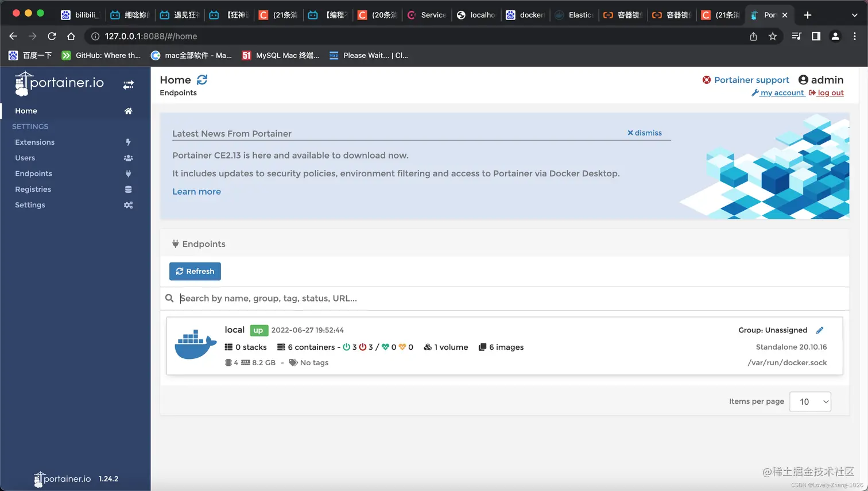Screen dimensions: 868x491
Task: Open 百度一下 bookmark
Action: coord(30,56)
